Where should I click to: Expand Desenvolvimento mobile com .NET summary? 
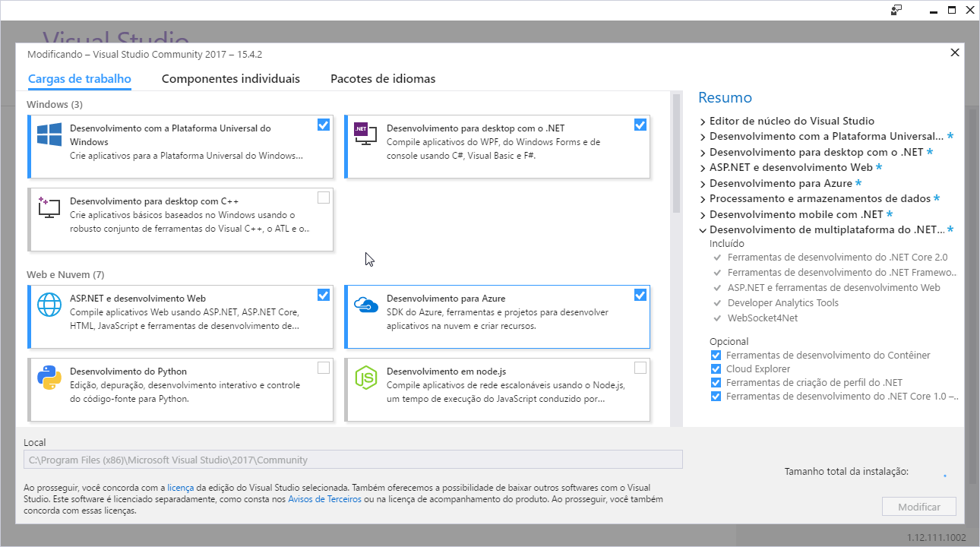pyautogui.click(x=703, y=214)
